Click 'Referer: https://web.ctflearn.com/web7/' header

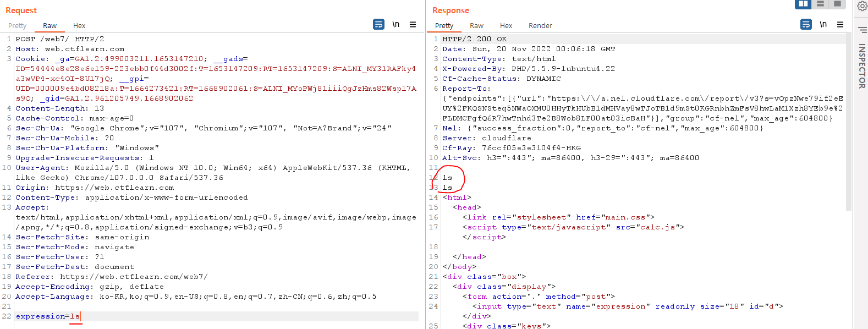pyautogui.click(x=112, y=277)
